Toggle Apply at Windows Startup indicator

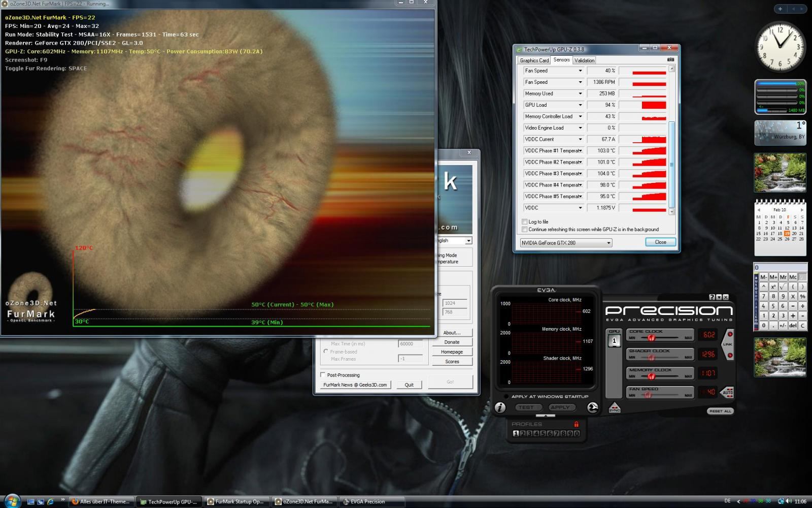click(506, 396)
